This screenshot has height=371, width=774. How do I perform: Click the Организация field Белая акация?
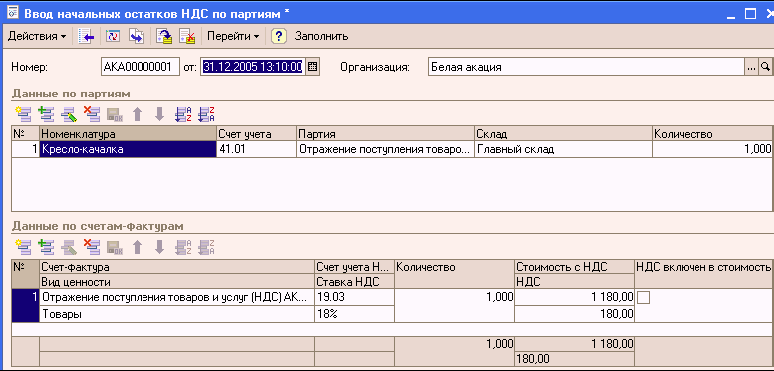pos(586,67)
